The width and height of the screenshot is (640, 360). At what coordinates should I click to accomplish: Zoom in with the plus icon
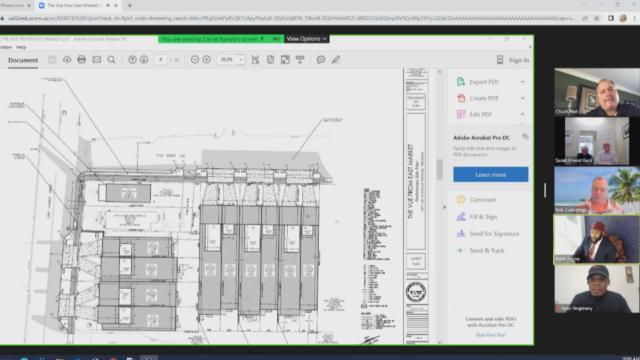click(x=207, y=60)
